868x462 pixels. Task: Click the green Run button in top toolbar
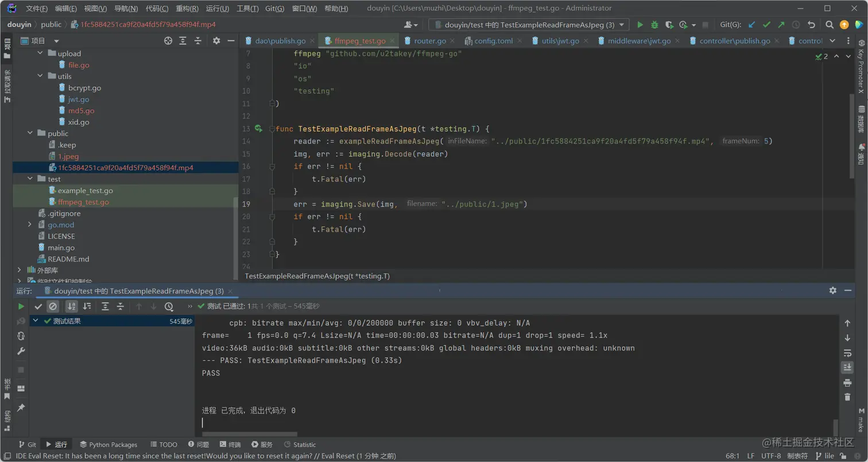click(640, 25)
